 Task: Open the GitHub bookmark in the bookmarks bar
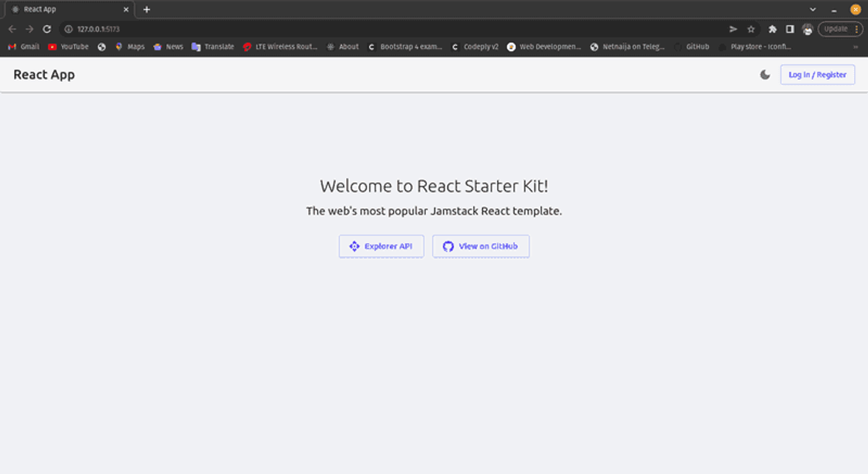click(692, 47)
